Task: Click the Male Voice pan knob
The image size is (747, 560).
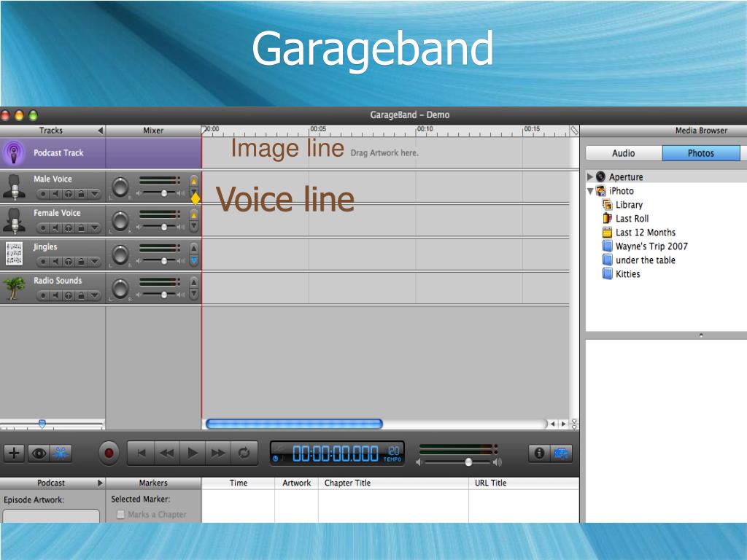Action: point(120,187)
